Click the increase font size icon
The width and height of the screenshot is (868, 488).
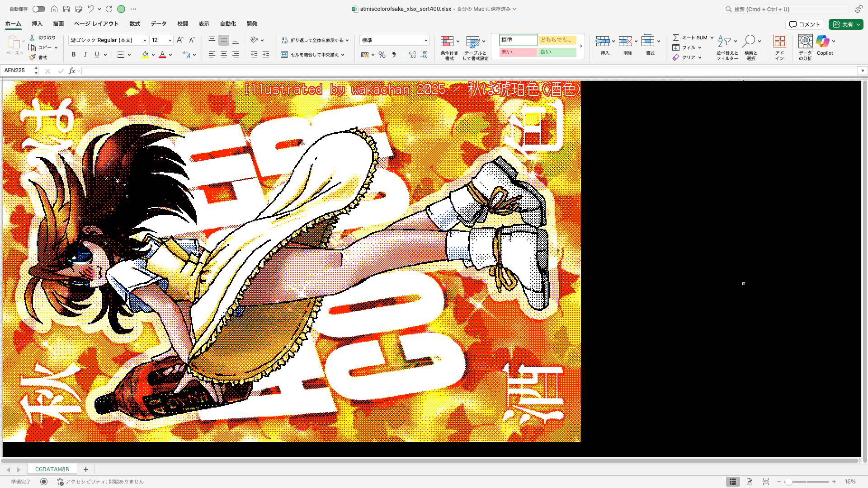(180, 40)
